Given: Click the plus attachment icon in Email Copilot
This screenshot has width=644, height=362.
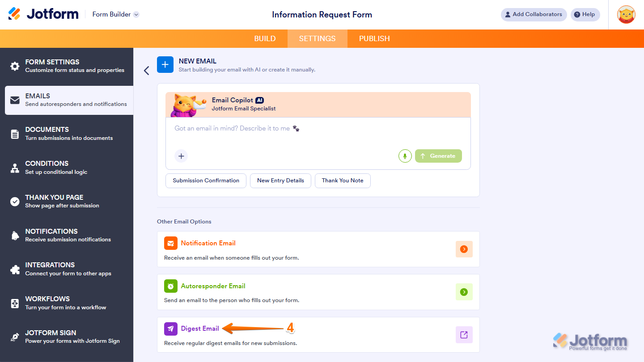Looking at the screenshot, I should click(181, 156).
